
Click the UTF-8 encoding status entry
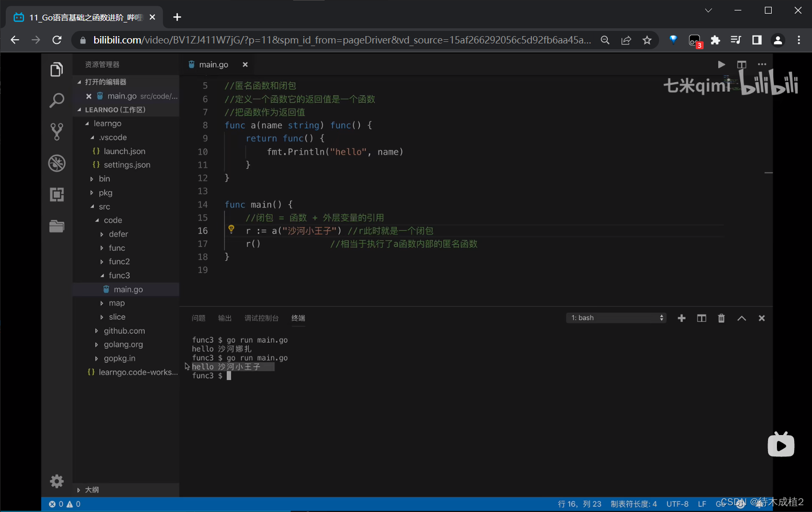[677, 504]
